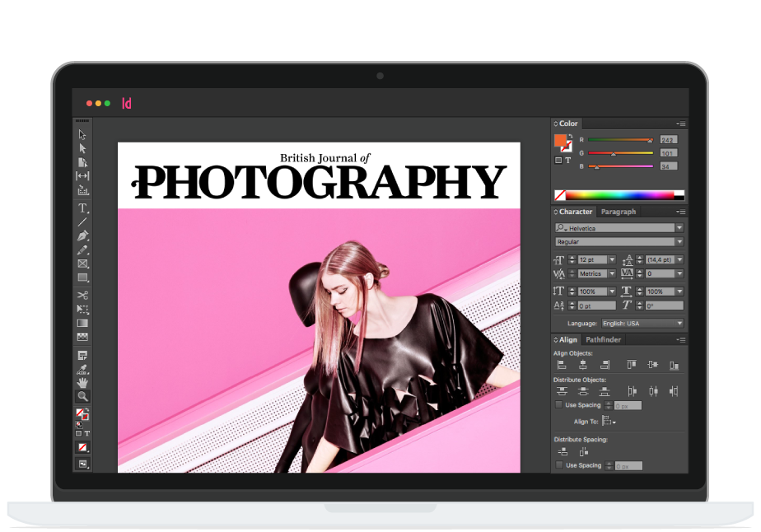761x532 pixels.
Task: Select the Align tab
Action: click(567, 340)
